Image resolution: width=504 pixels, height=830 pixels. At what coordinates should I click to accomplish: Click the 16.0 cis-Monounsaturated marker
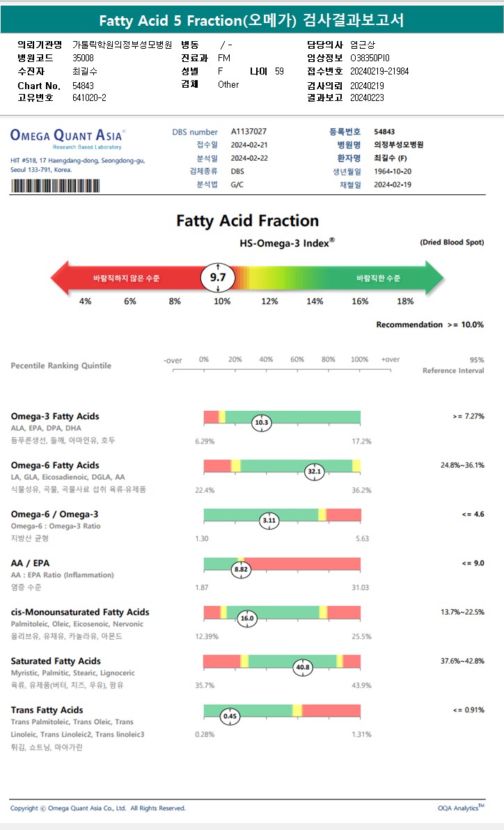point(247,618)
